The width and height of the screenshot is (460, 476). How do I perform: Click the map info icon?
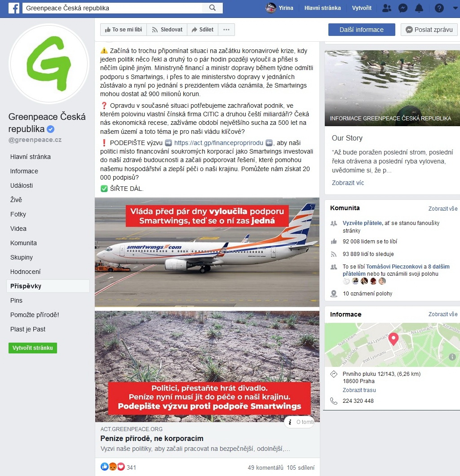coord(452,357)
